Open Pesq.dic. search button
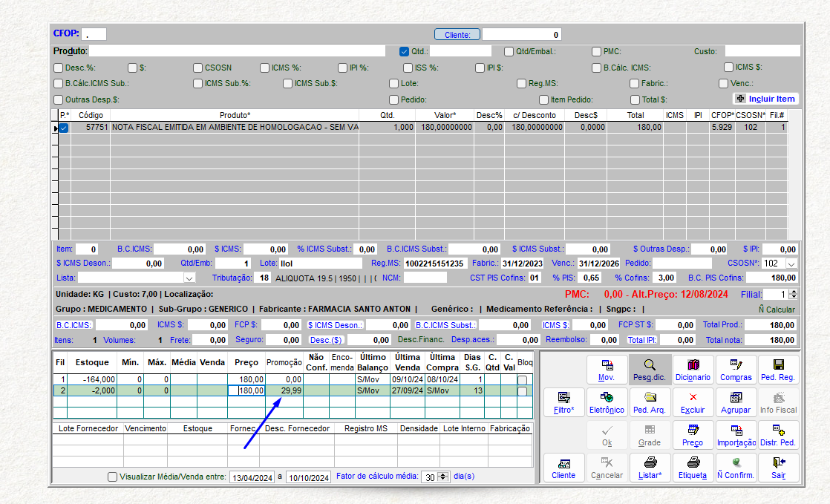Viewport: 830px width, 504px height. tap(650, 370)
